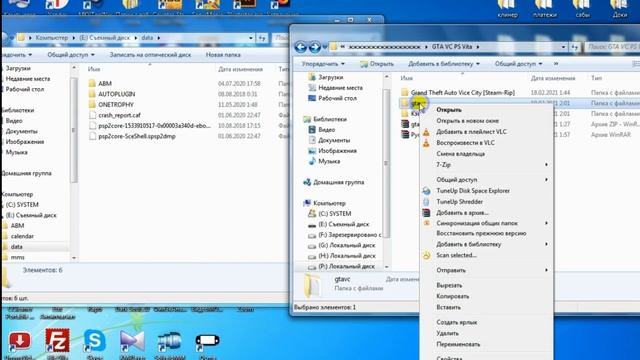
Task: Click WinRAR icon beside 'Добавить в архив...'
Action: coord(426,213)
